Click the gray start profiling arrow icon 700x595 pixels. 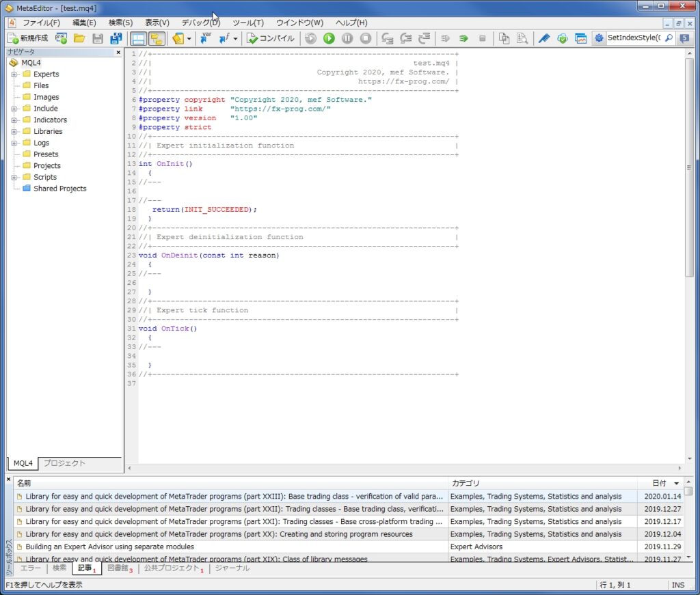(445, 38)
